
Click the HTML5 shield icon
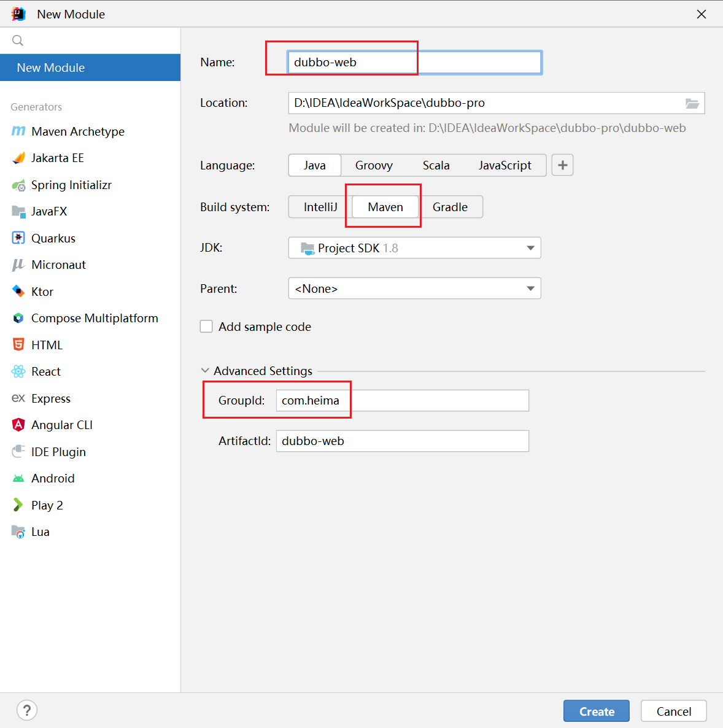18,345
